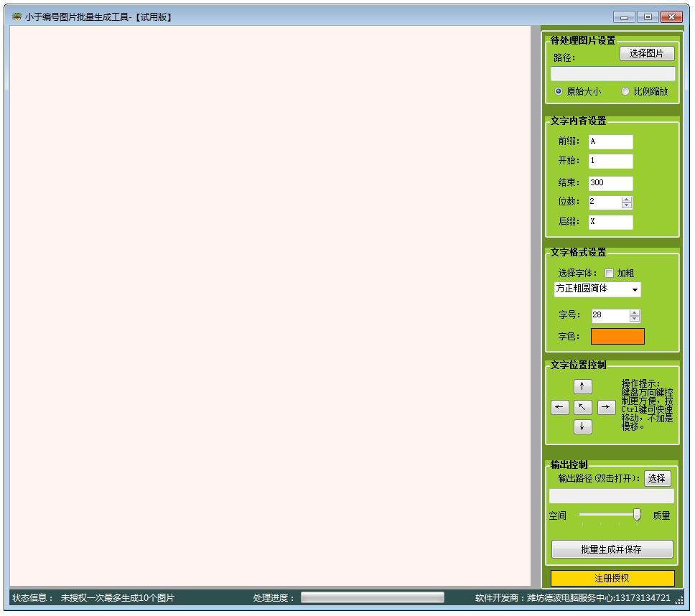Click the 字号 font size value field

click(611, 315)
